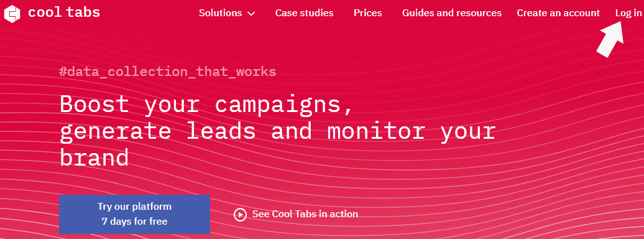This screenshot has width=644, height=239.
Task: Select the "cool tabs" wordmark text
Action: tap(64, 12)
